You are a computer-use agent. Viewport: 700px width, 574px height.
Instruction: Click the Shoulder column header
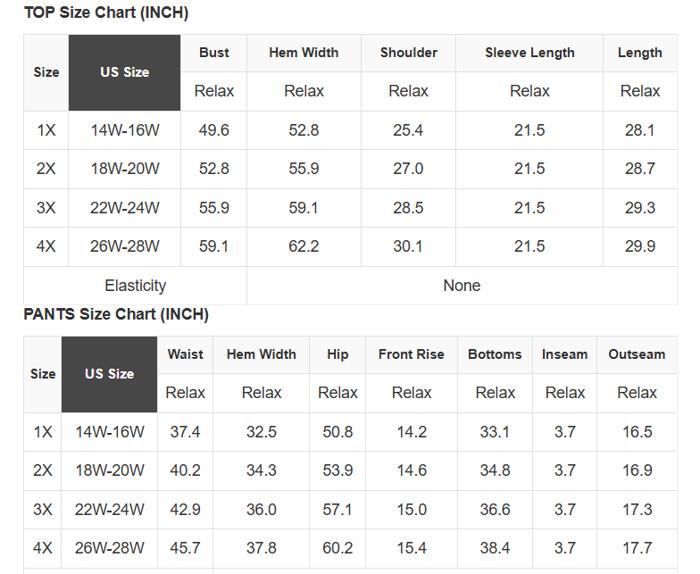(408, 53)
